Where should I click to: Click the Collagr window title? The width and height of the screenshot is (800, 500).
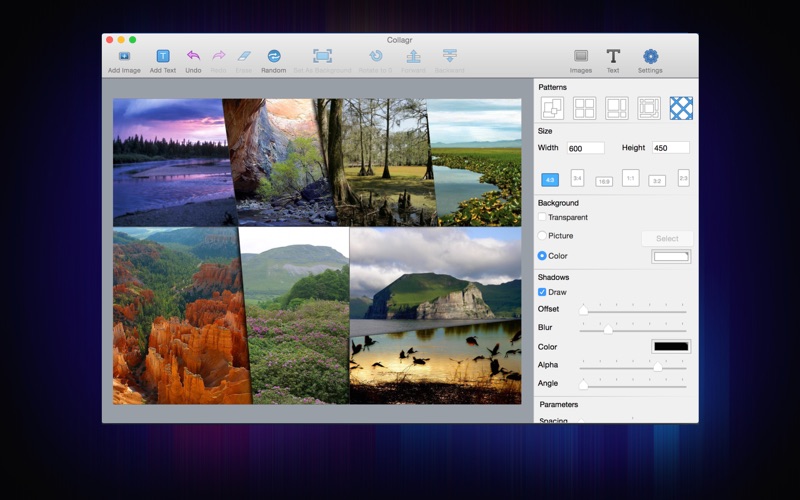pyautogui.click(x=399, y=40)
